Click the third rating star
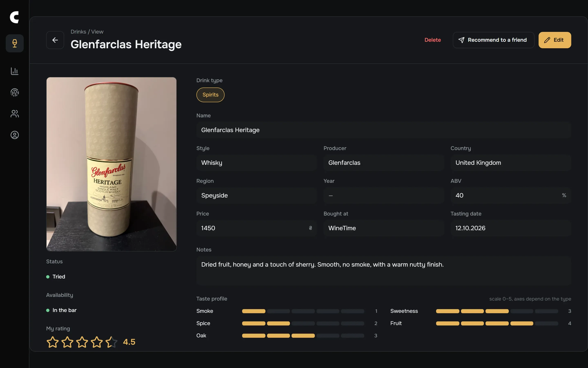Viewport: 588px width, 368px height. [x=82, y=342]
